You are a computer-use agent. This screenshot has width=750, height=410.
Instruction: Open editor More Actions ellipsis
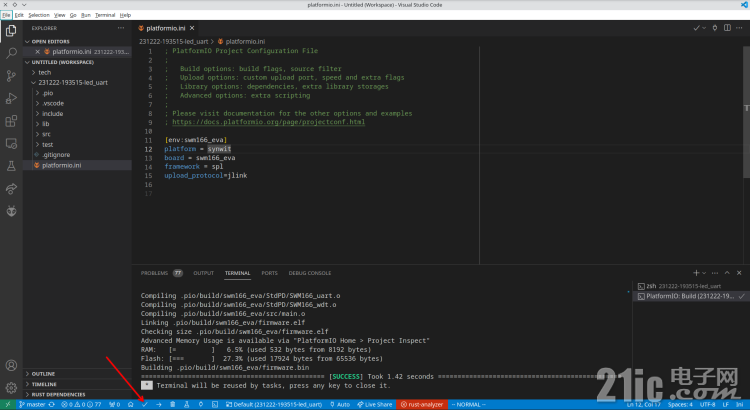click(x=739, y=28)
